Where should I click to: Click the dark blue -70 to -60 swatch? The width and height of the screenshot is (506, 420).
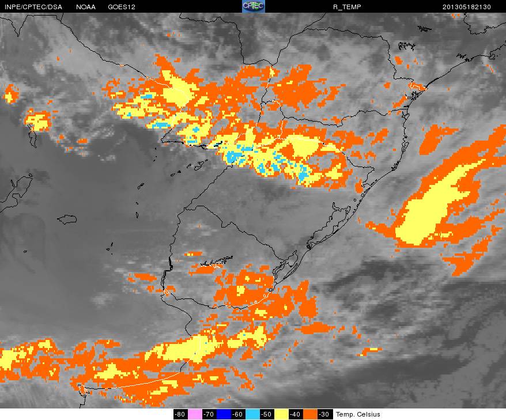coord(223,414)
